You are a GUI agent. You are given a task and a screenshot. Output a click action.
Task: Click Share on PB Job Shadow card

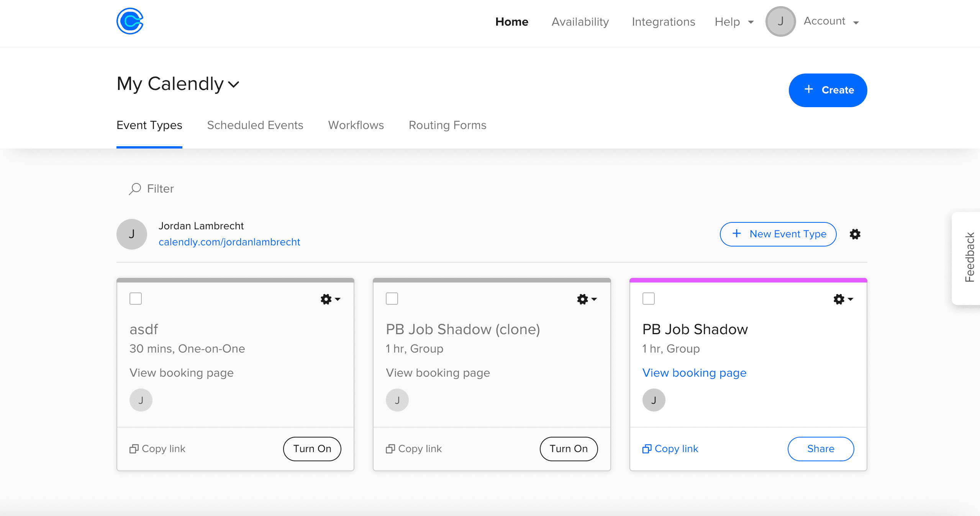click(821, 449)
